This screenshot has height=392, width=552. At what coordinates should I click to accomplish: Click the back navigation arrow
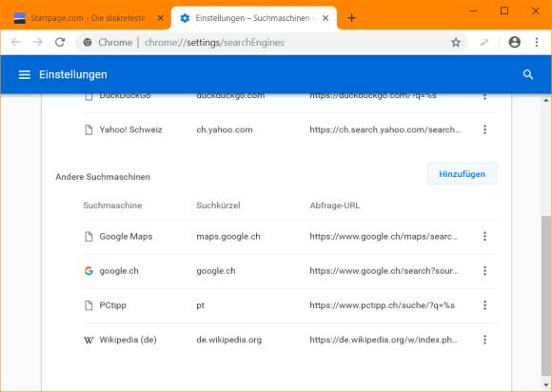(x=16, y=42)
